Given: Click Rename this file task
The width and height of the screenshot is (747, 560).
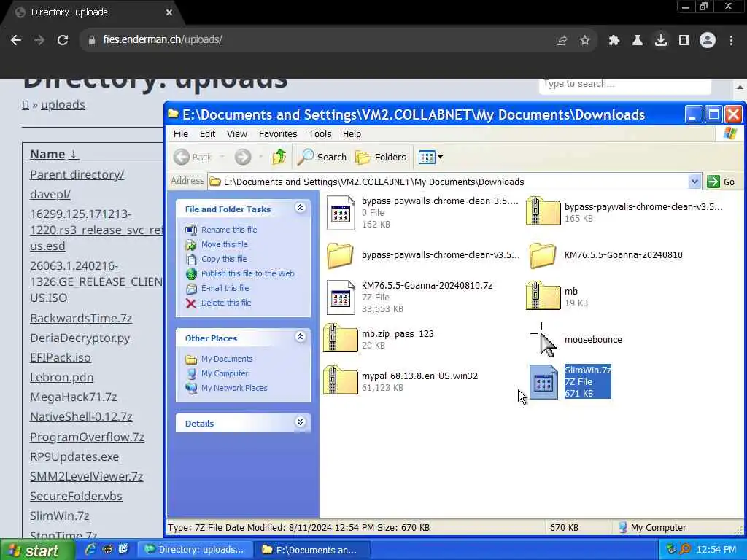Looking at the screenshot, I should pyautogui.click(x=228, y=230).
